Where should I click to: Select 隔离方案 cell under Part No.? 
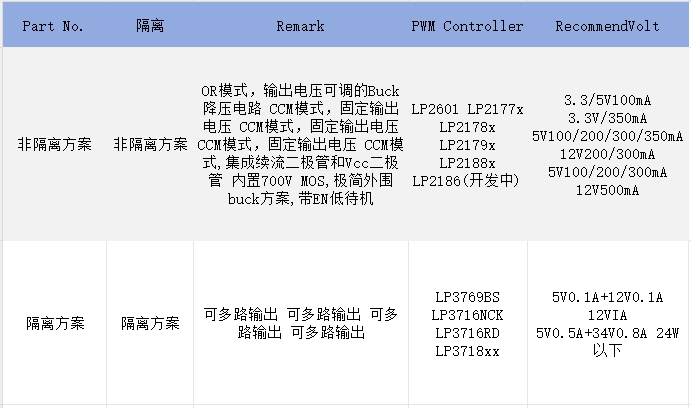click(x=55, y=324)
